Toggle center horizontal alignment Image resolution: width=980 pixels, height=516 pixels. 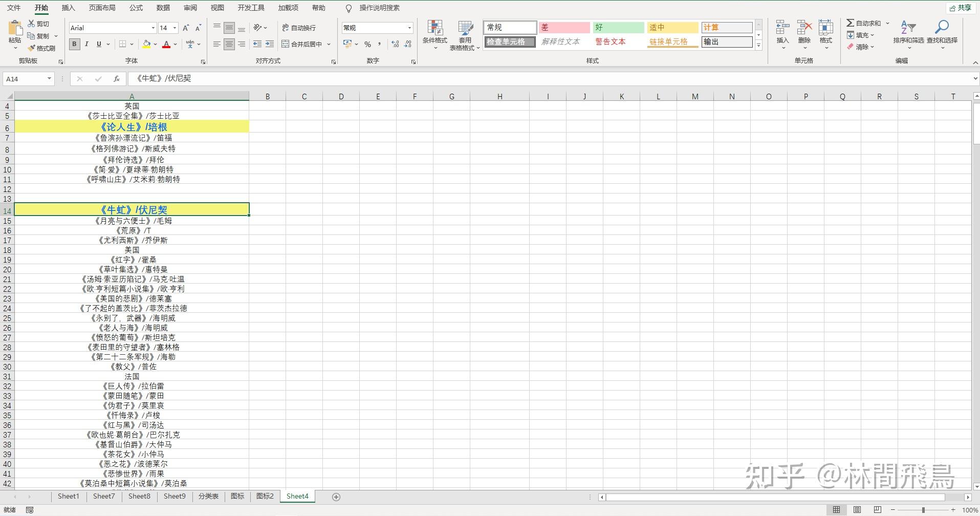tap(229, 44)
